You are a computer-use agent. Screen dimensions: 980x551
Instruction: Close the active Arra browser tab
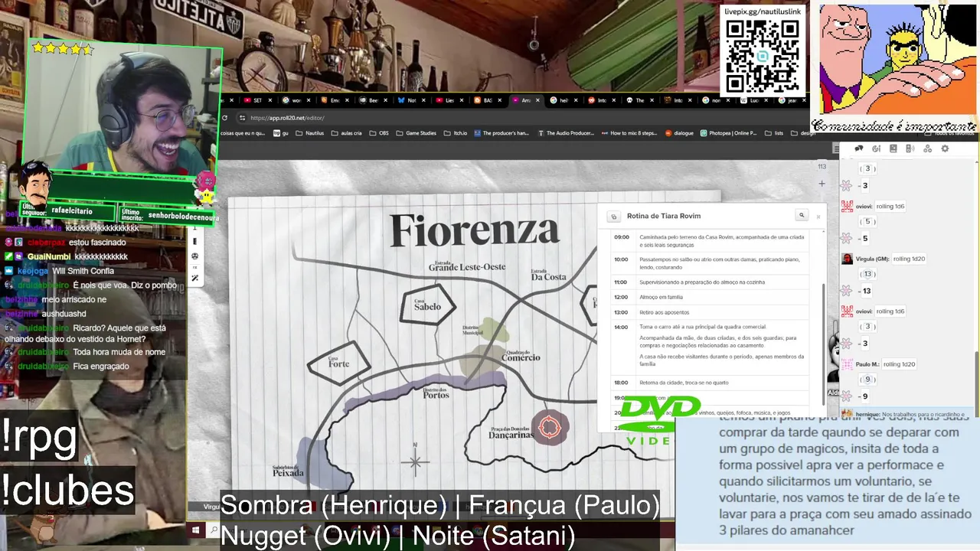point(537,100)
